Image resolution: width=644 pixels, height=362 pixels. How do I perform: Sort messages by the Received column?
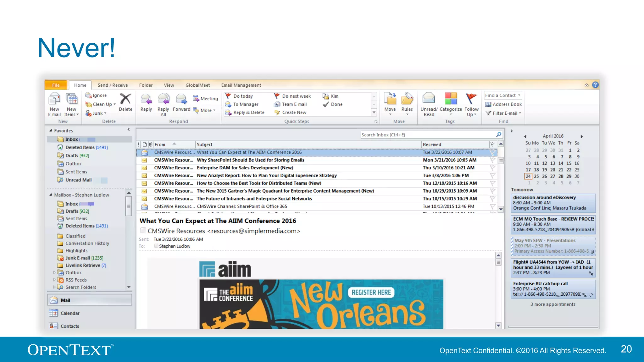(x=455, y=145)
